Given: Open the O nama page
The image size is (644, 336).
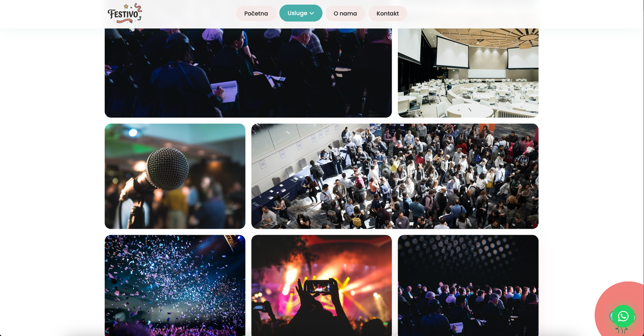Looking at the screenshot, I should pyautogui.click(x=345, y=13).
